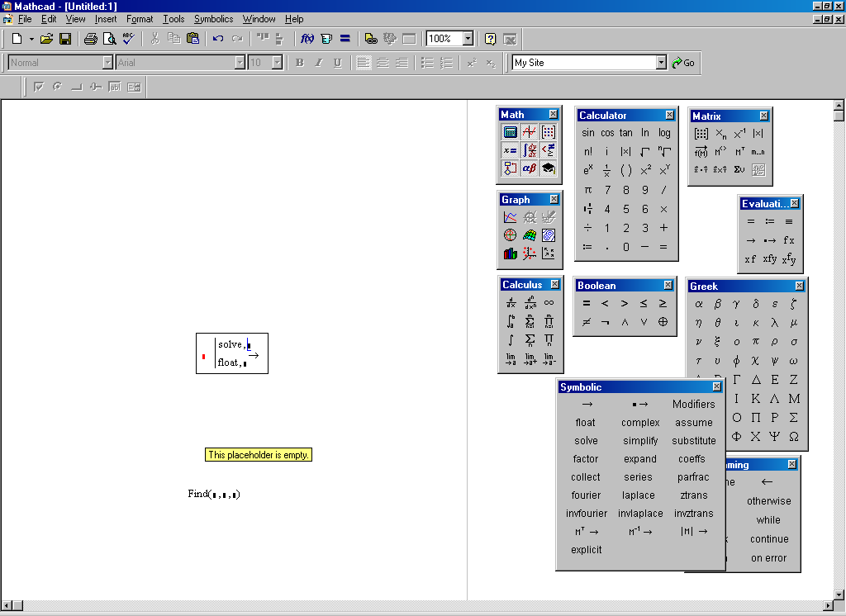Open Greek symbol toolbar icon in Math palette
Image resolution: width=846 pixels, height=616 pixels.
530,168
